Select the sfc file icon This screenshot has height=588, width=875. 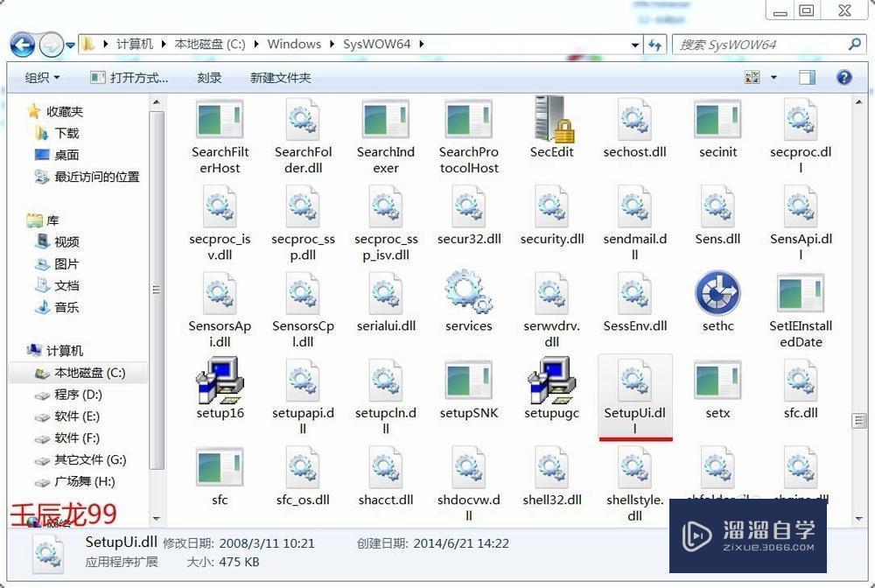coord(220,469)
